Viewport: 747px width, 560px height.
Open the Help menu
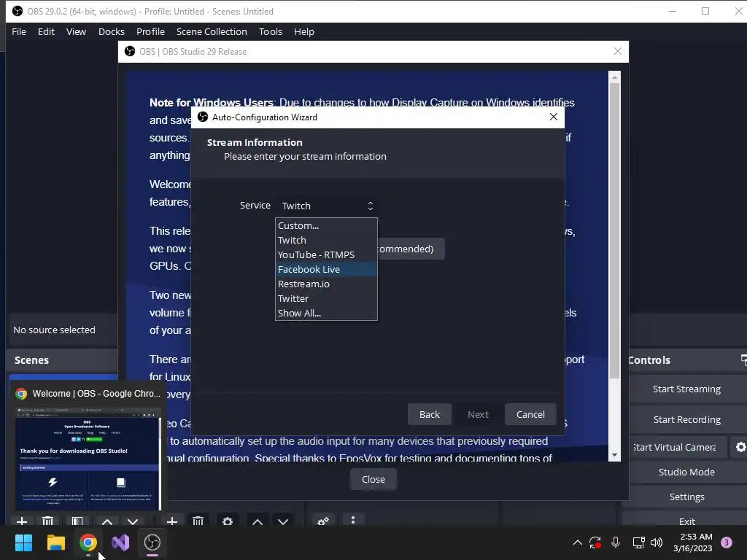click(x=304, y=31)
